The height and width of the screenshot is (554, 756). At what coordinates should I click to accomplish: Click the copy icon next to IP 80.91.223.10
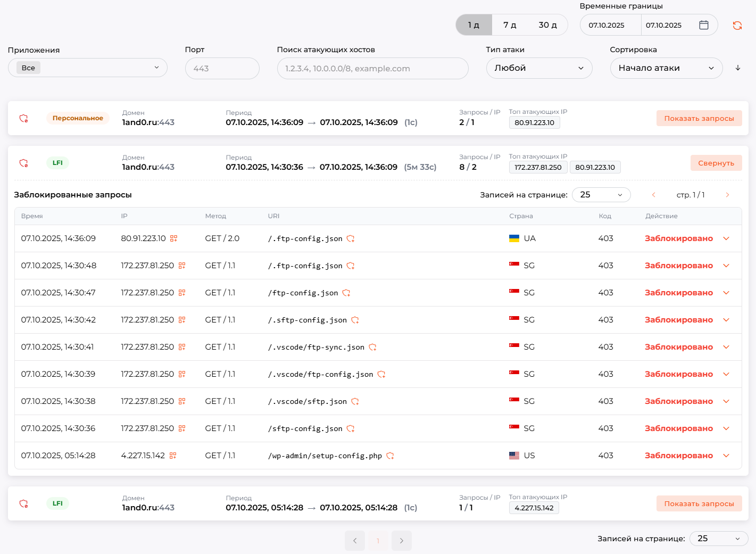tap(173, 238)
